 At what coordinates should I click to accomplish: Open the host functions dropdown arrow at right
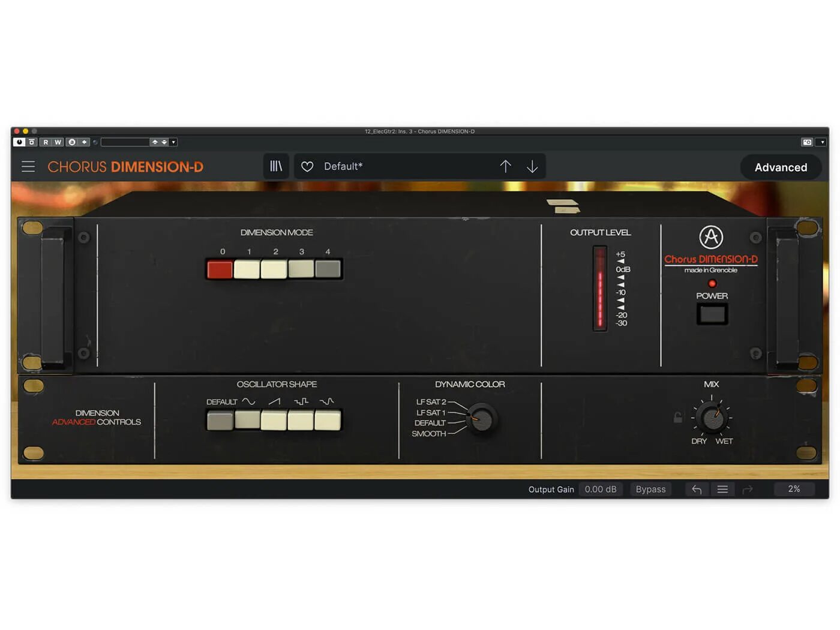822,142
